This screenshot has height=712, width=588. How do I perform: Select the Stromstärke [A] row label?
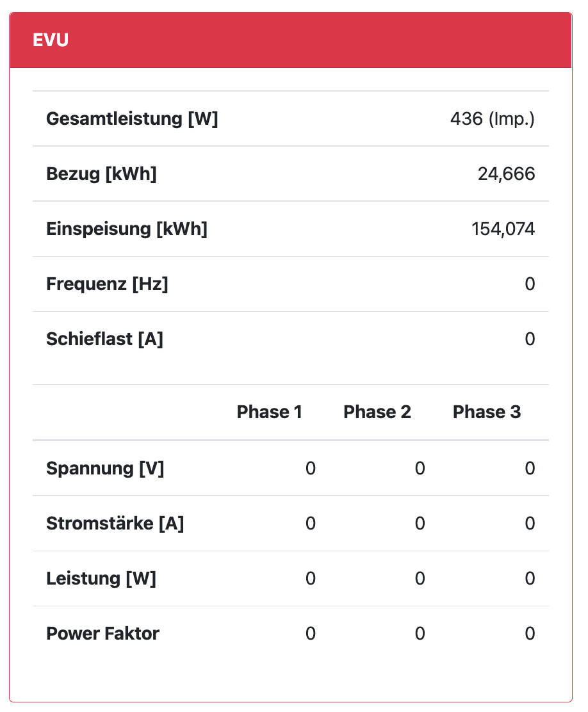tap(115, 524)
